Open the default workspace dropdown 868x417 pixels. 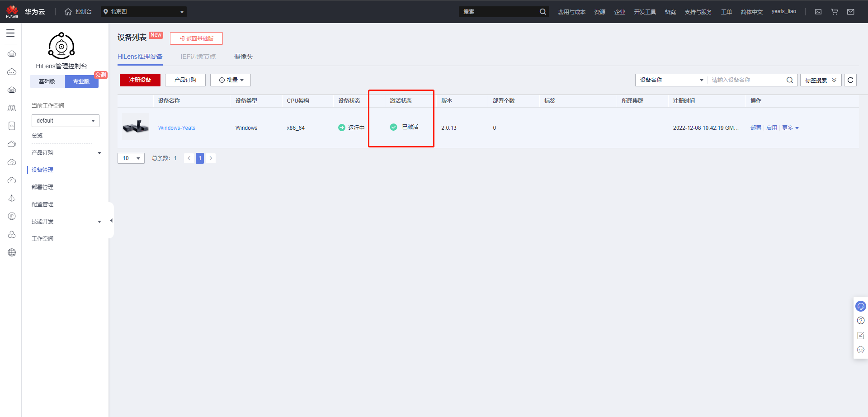pos(66,121)
